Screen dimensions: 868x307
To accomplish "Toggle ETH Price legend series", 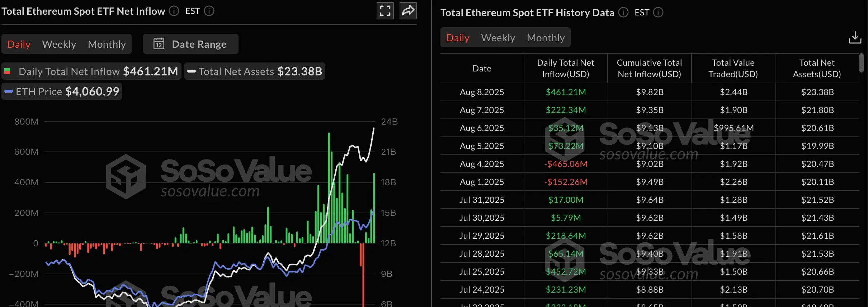I will (62, 91).
